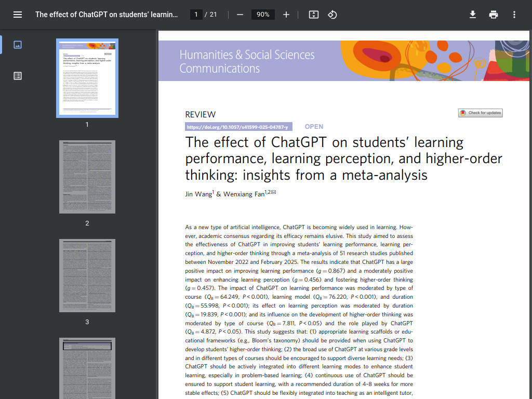The height and width of the screenshot is (399, 532).
Task: Switch to the document outline view
Action: pos(18,76)
